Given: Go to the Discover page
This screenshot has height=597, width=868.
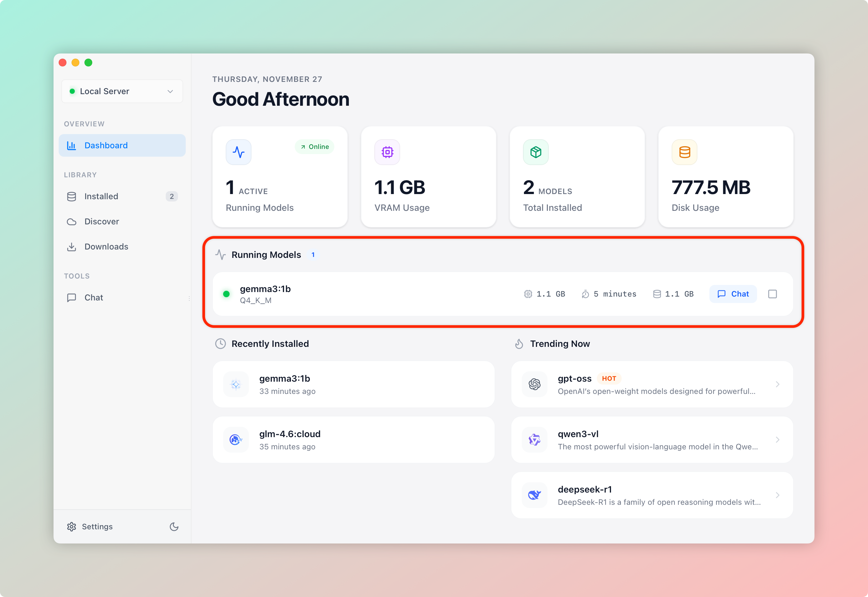Looking at the screenshot, I should point(122,221).
